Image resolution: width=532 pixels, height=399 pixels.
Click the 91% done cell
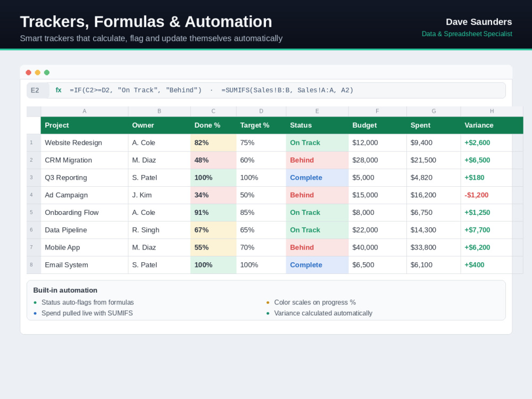coord(213,212)
